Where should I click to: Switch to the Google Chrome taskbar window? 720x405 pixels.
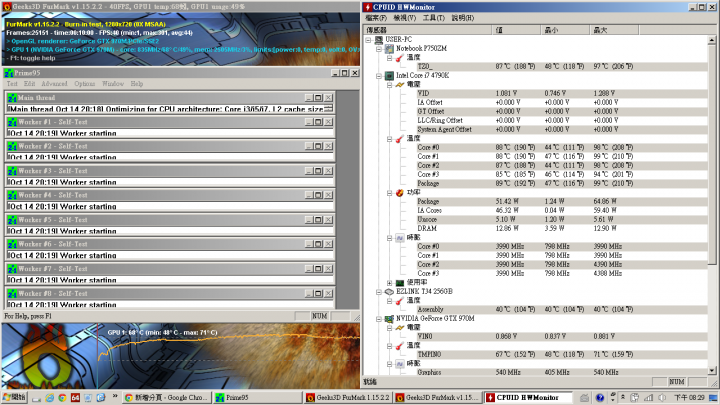tap(167, 398)
